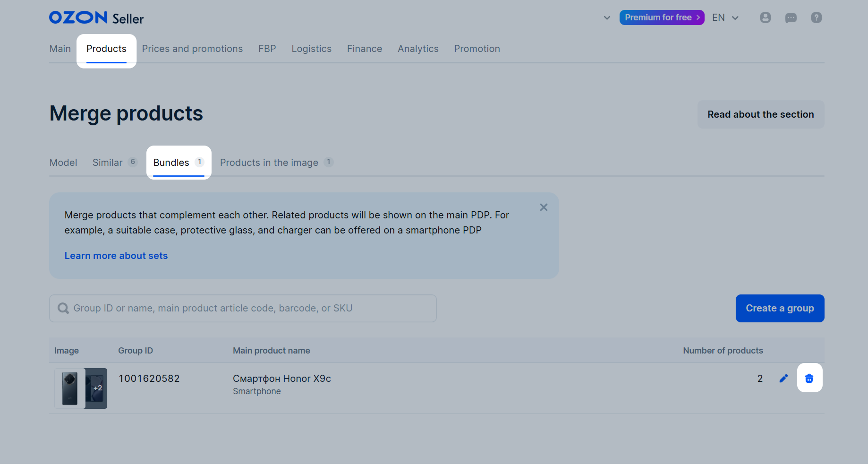Open the help question mark icon
This screenshot has height=466, width=868.
(x=817, y=17)
